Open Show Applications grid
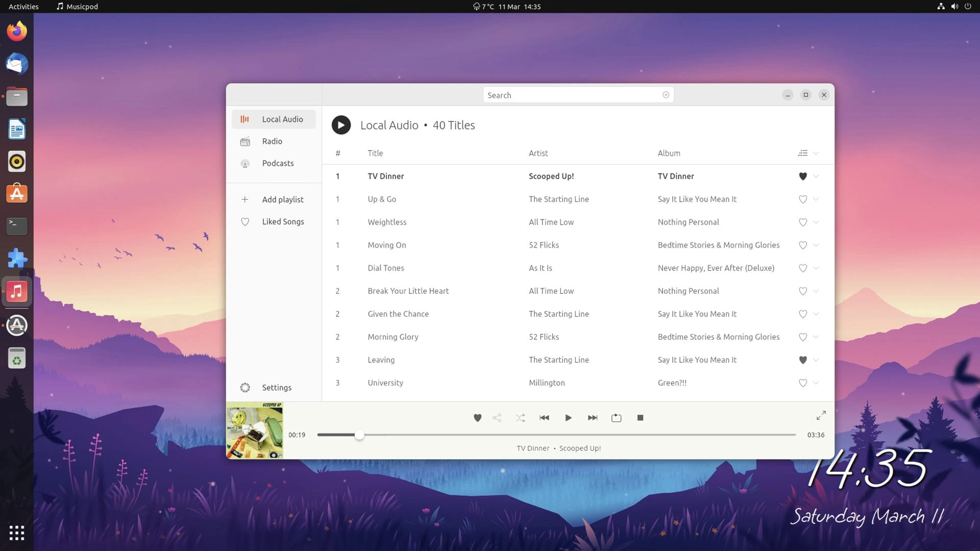The width and height of the screenshot is (980, 551). [17, 533]
